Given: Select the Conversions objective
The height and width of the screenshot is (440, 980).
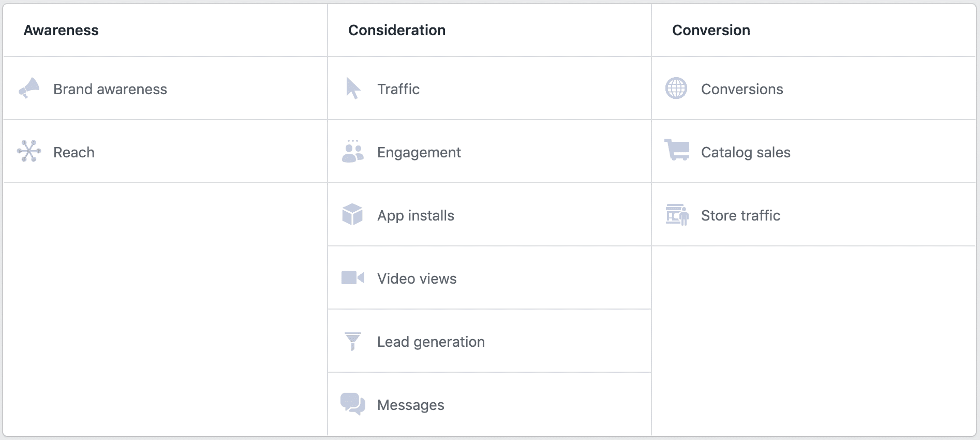Looking at the screenshot, I should 814,89.
